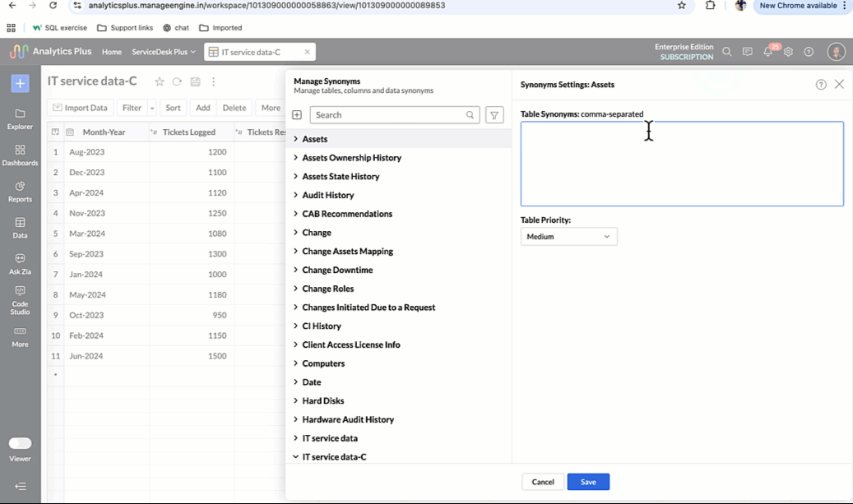Open the notifications bell icon
This screenshot has height=504, width=853.
tap(767, 52)
